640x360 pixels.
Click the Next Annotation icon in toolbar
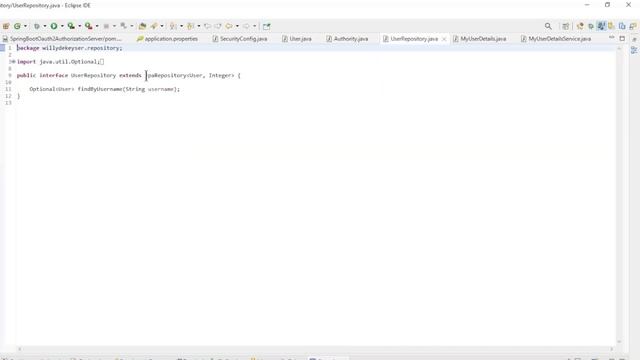click(x=173, y=26)
